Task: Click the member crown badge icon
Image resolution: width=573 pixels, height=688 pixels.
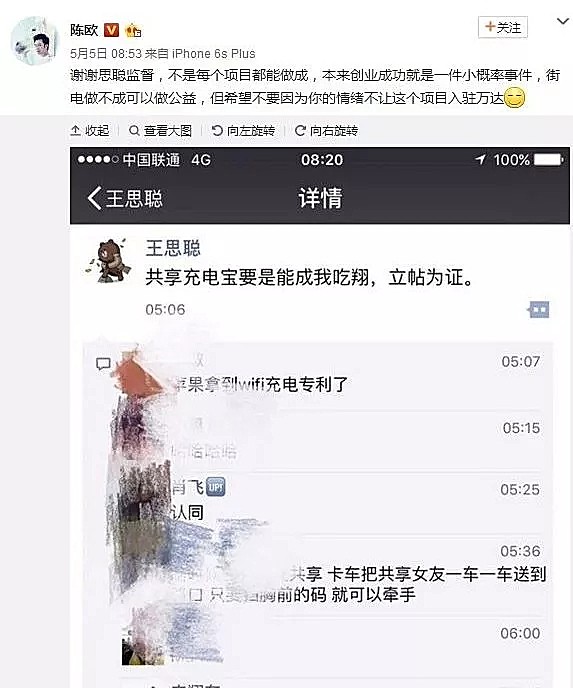Action: [x=133, y=31]
